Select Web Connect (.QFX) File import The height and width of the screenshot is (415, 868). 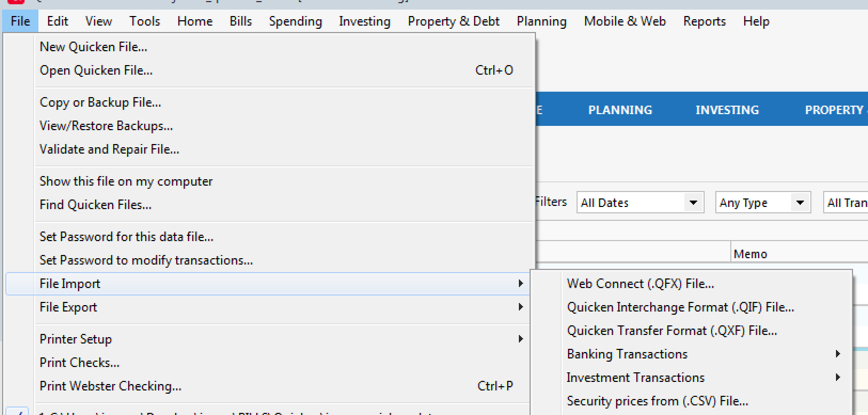(x=640, y=283)
